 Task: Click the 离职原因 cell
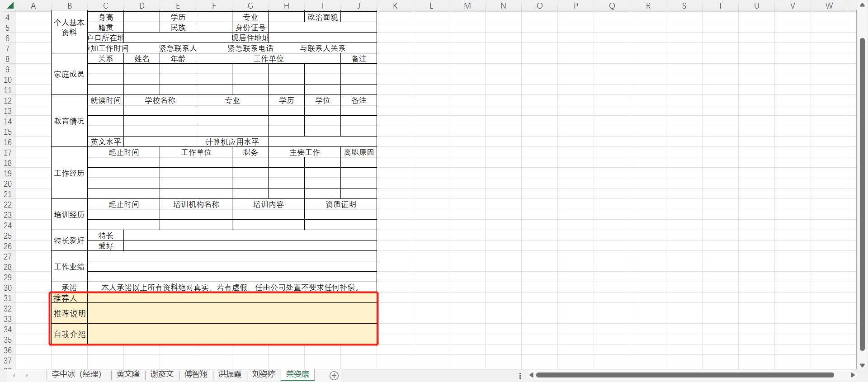[x=359, y=152]
